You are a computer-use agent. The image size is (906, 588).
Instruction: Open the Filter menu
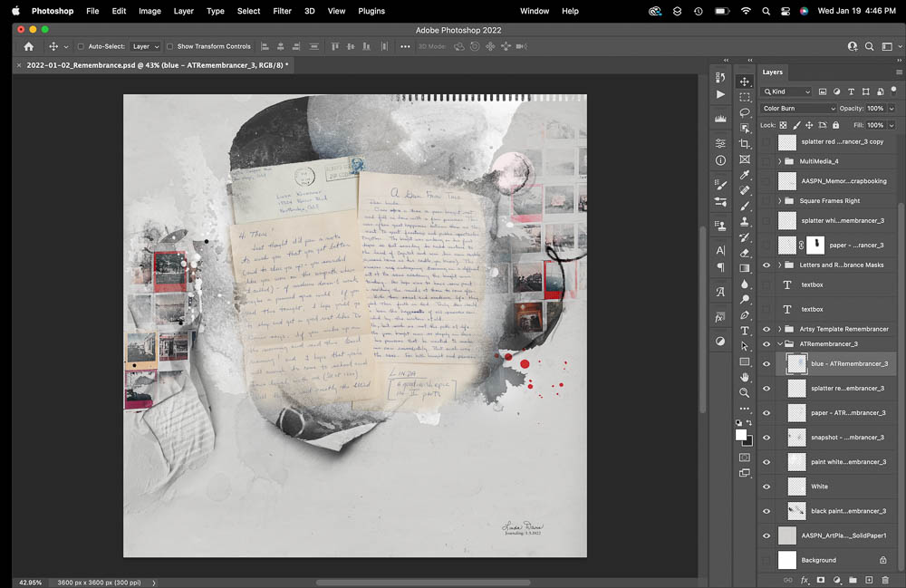click(282, 11)
